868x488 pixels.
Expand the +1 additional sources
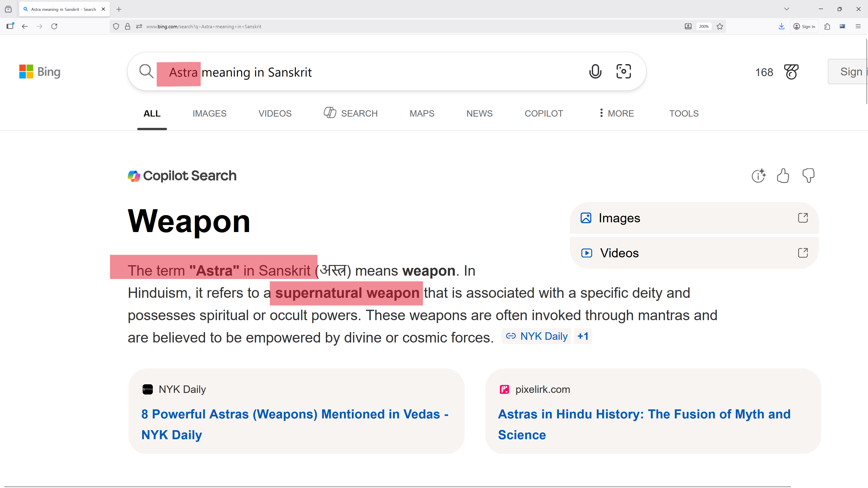pyautogui.click(x=583, y=336)
